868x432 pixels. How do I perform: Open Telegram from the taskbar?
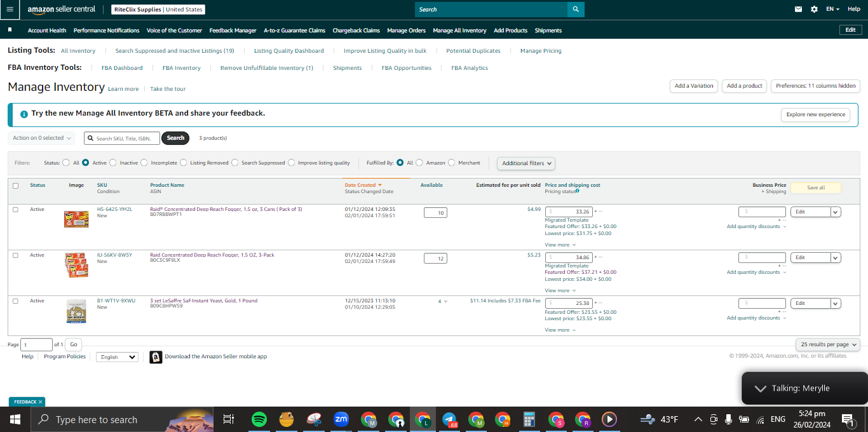tap(450, 419)
